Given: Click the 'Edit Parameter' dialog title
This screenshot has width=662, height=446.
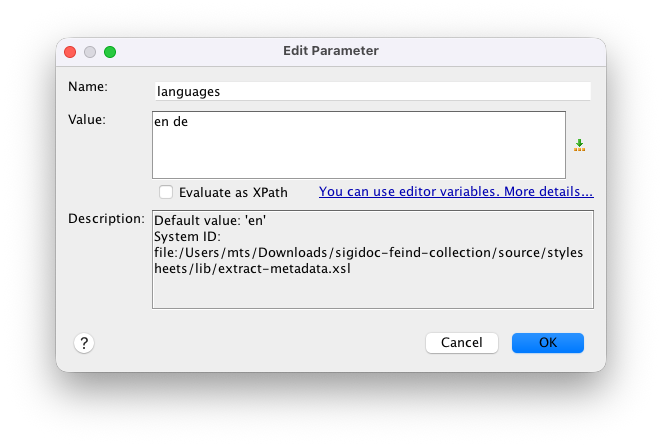Looking at the screenshot, I should pyautogui.click(x=331, y=51).
